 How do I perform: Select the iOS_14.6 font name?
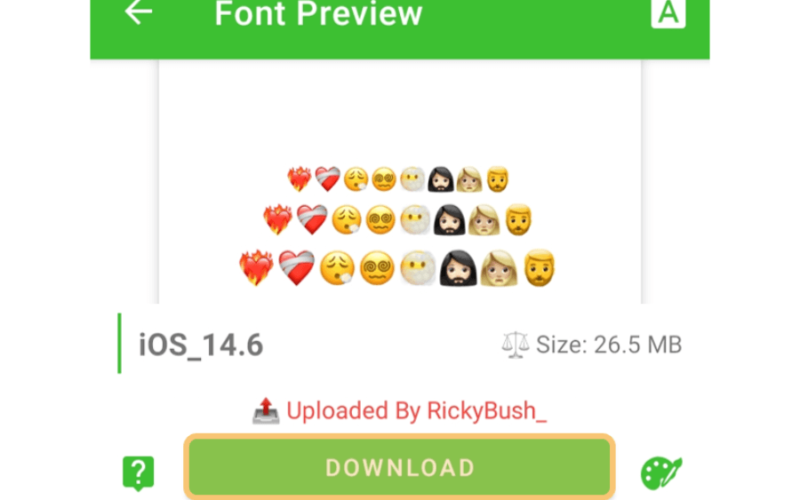click(x=201, y=345)
